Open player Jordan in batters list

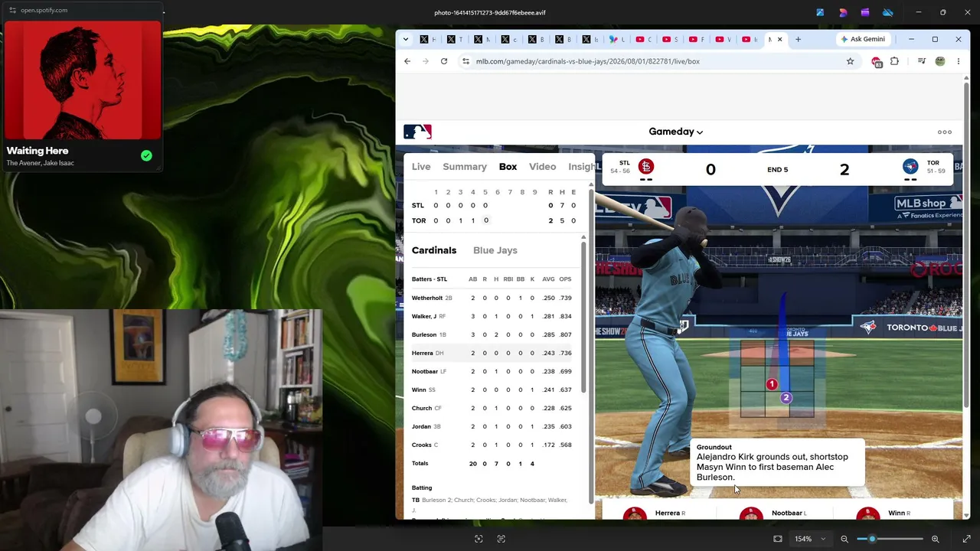421,426
